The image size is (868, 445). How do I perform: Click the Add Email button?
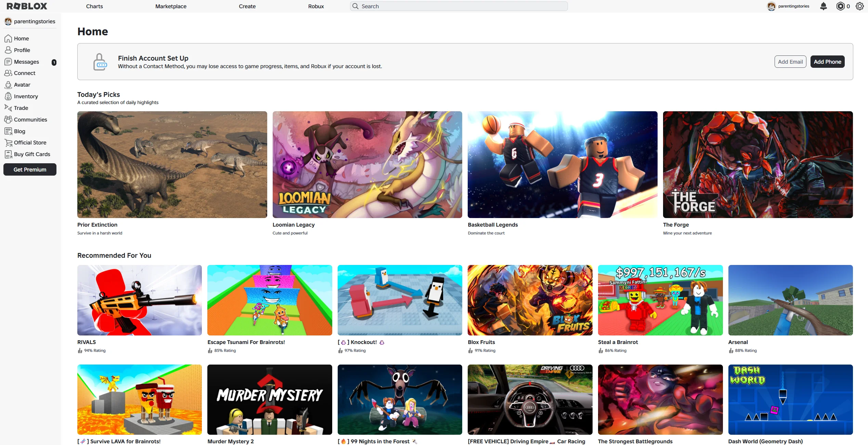click(790, 62)
